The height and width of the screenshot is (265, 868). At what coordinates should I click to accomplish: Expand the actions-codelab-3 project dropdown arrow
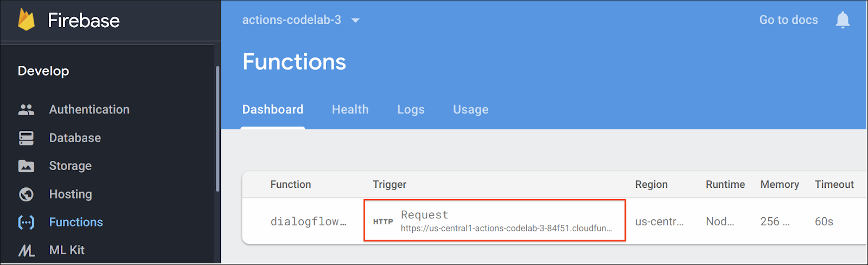click(355, 21)
